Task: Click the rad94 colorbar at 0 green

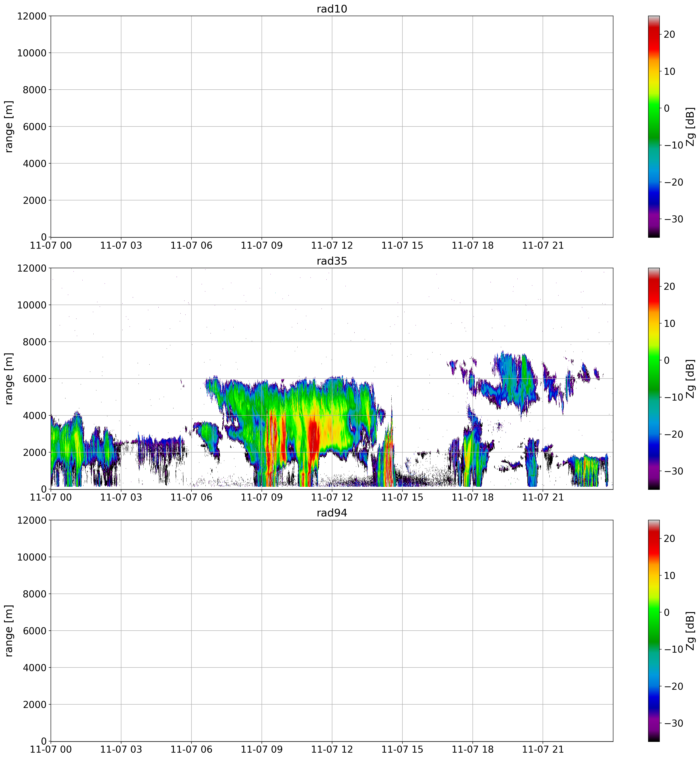Action: (653, 612)
